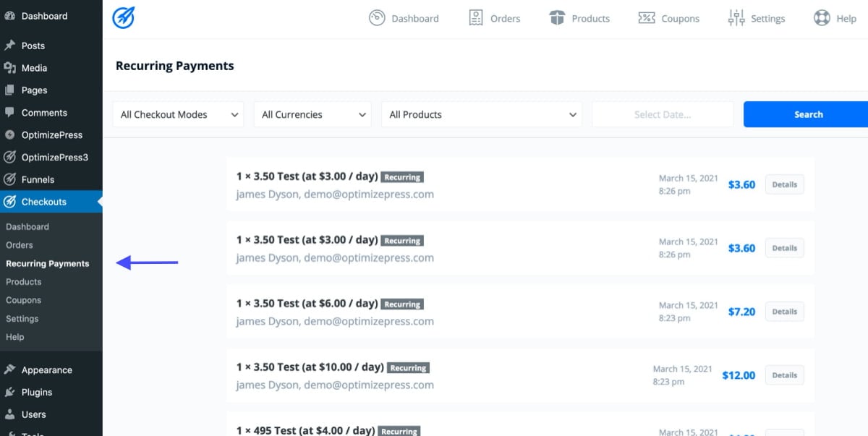
Task: Click Recurring badge on $10.00 / day row
Action: coord(408,367)
